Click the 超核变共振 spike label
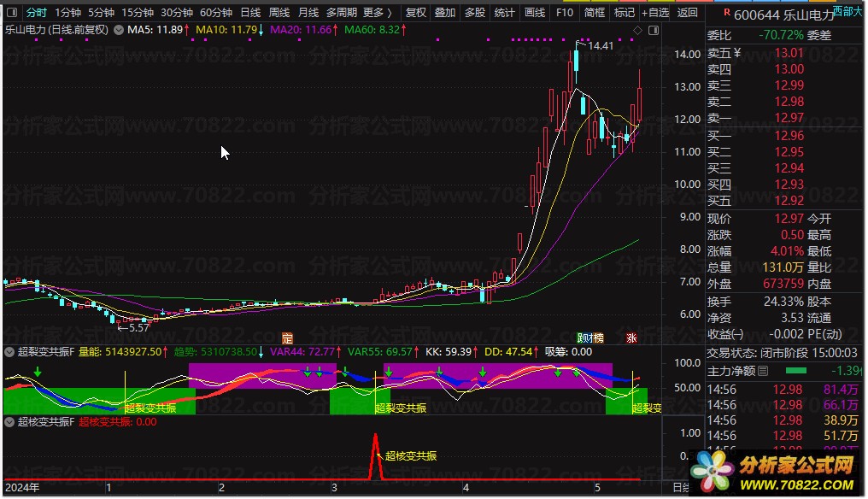The height and width of the screenshot is (499, 868). [411, 455]
